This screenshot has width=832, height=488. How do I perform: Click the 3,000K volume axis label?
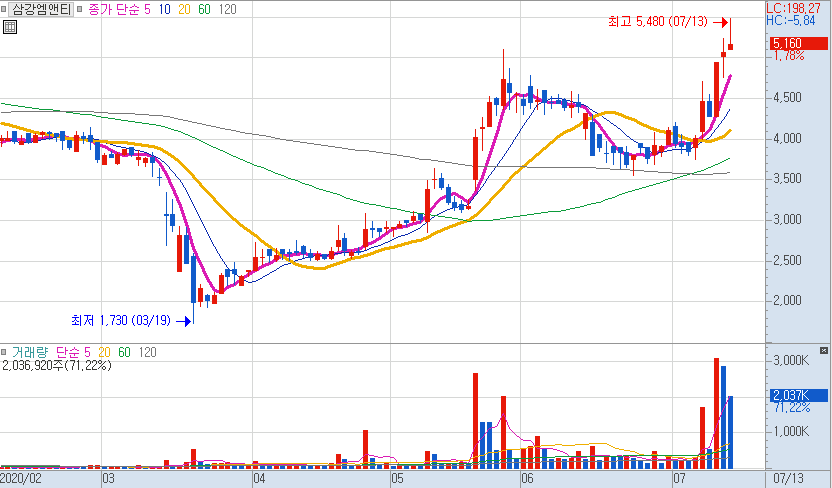pyautogui.click(x=791, y=361)
